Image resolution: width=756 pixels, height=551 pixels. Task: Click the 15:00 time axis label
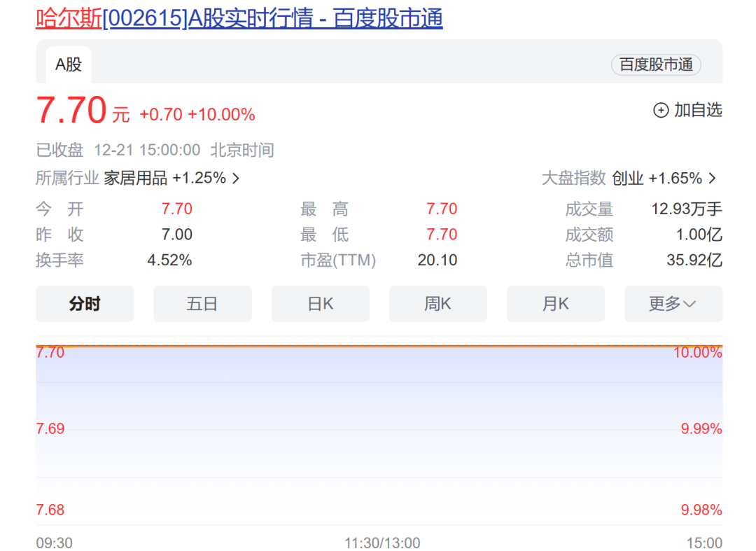tap(704, 543)
